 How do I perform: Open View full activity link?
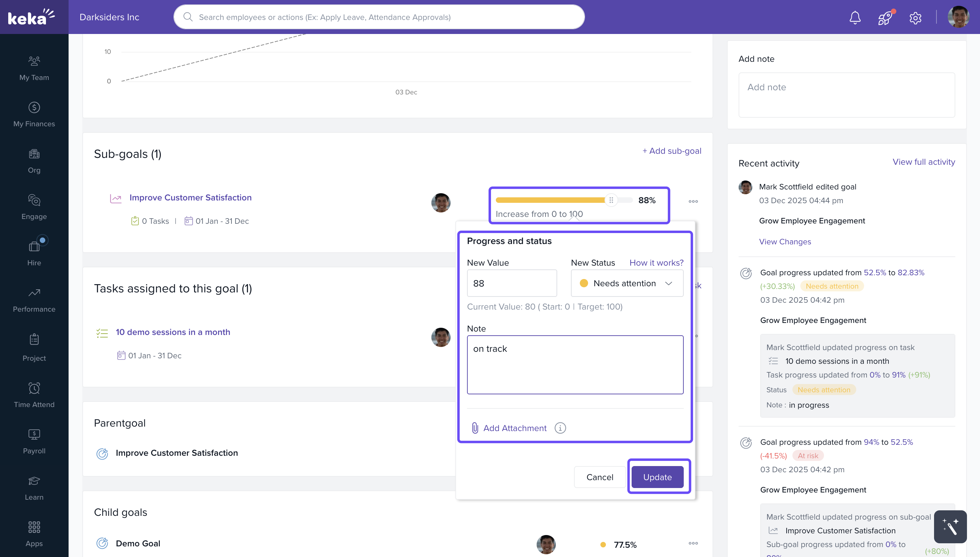[923, 162]
